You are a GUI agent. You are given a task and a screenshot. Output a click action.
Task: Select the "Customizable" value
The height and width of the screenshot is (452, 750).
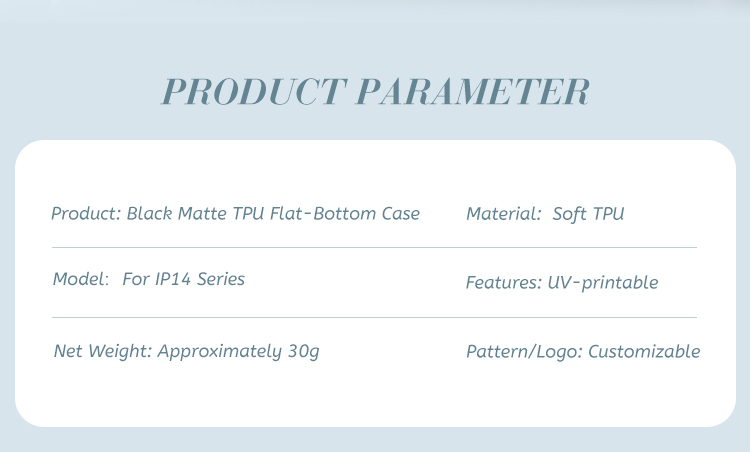pos(644,352)
